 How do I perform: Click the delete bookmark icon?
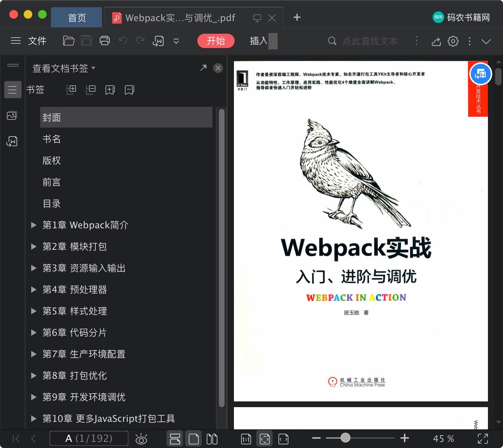pyautogui.click(x=130, y=90)
